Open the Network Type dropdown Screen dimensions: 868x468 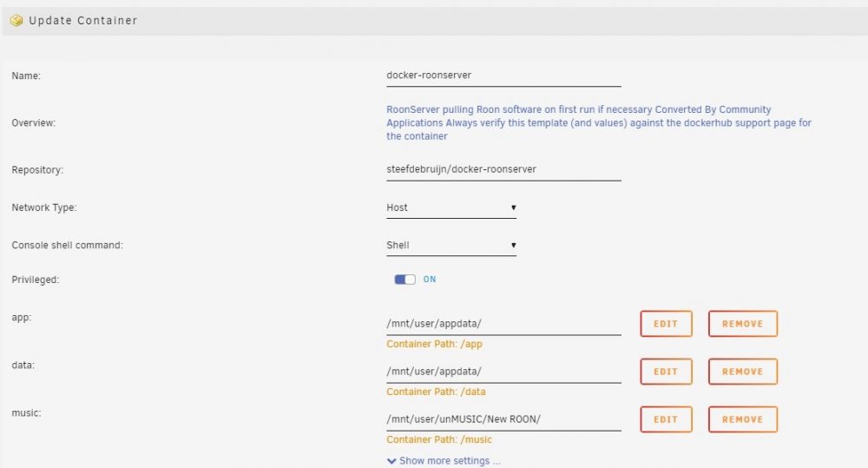451,208
